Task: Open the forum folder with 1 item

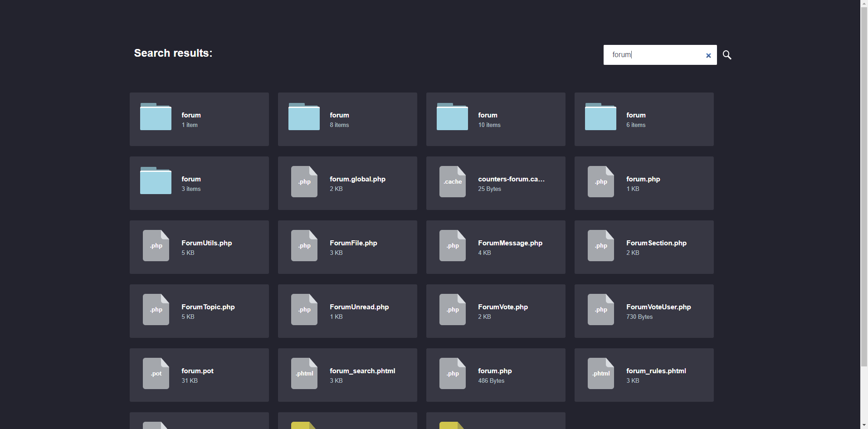Action: (x=199, y=119)
